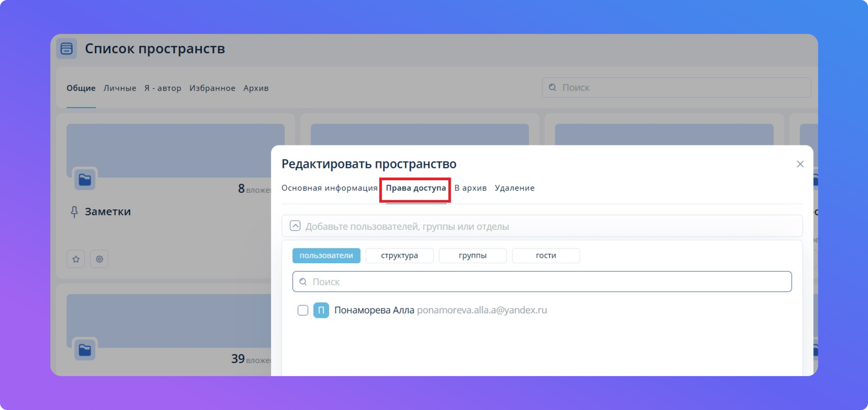Image resolution: width=868 pixels, height=410 pixels.
Task: Focus the spaces list Поиск field
Action: 676,88
